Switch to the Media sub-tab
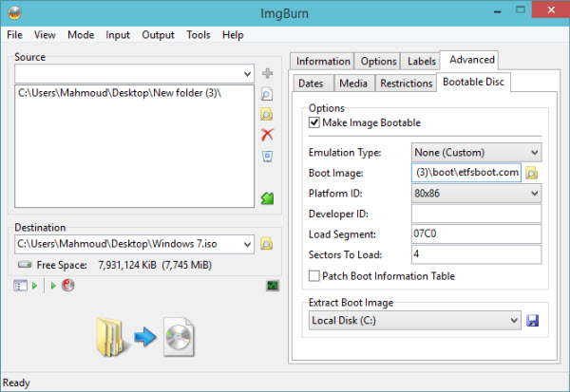 click(x=353, y=84)
